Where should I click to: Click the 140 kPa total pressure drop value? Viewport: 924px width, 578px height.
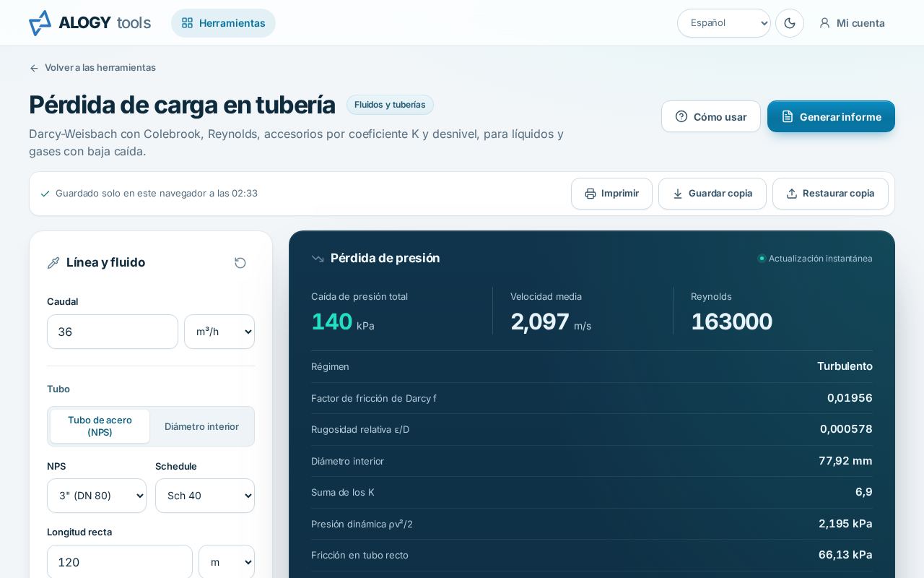343,322
